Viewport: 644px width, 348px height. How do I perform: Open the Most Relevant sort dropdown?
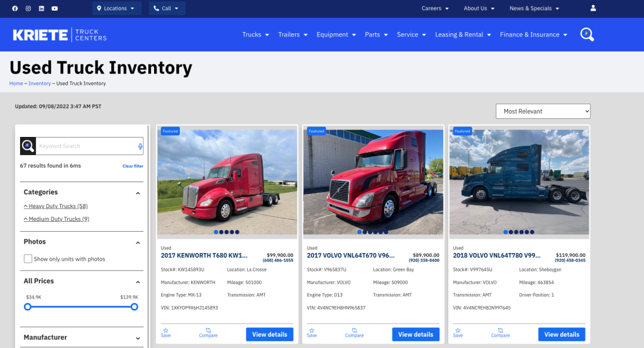tap(543, 111)
